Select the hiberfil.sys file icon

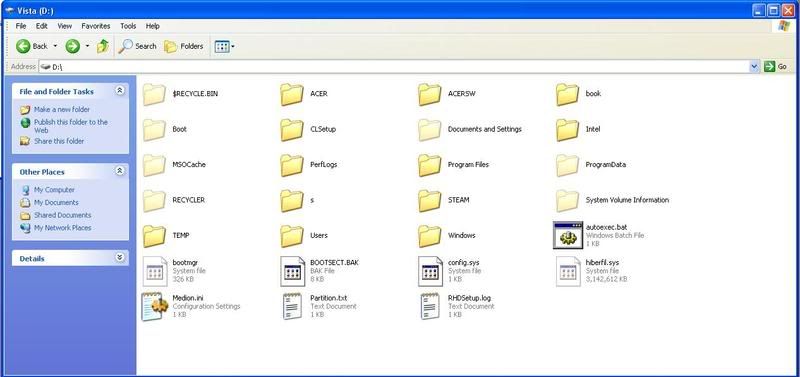(568, 271)
